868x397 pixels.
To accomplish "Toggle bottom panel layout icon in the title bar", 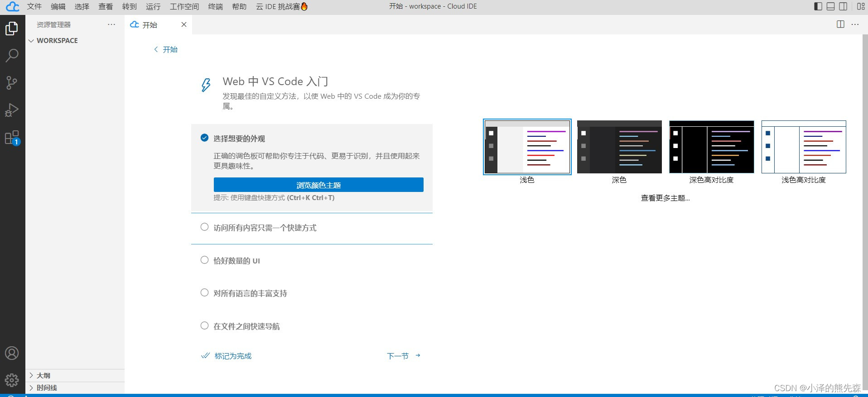I will 830,6.
